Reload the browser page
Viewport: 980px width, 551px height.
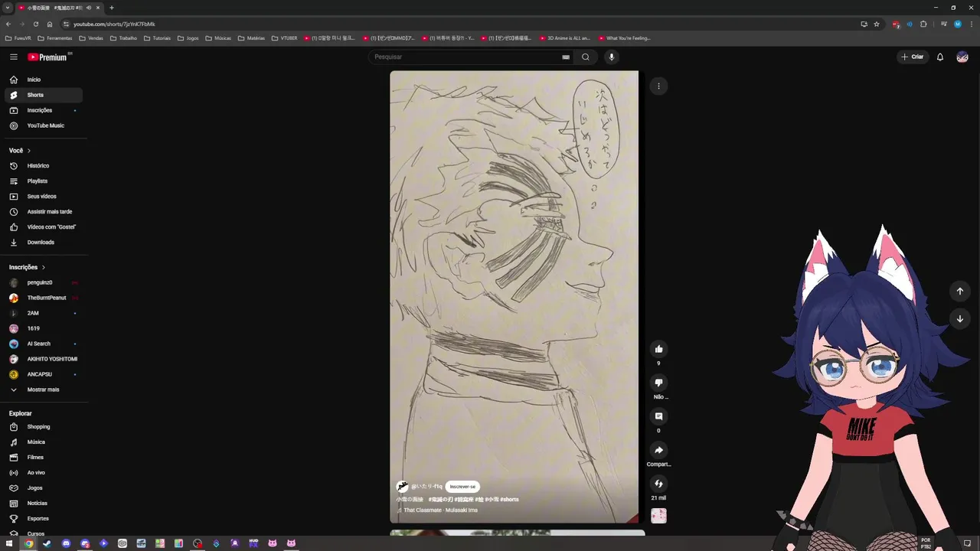pos(35,24)
